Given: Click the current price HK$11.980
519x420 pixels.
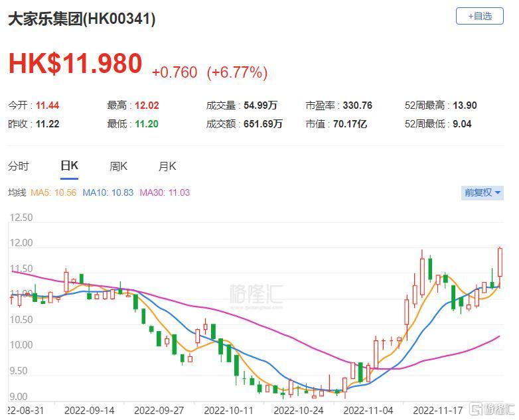Looking at the screenshot, I should coord(76,63).
